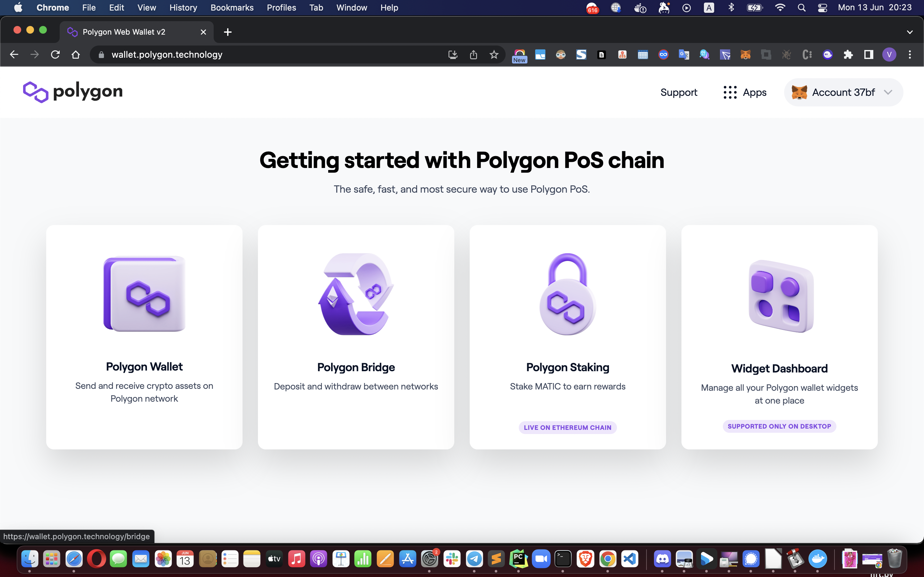Screen dimensions: 924x577
Task: Open the History menu
Action: (x=183, y=8)
